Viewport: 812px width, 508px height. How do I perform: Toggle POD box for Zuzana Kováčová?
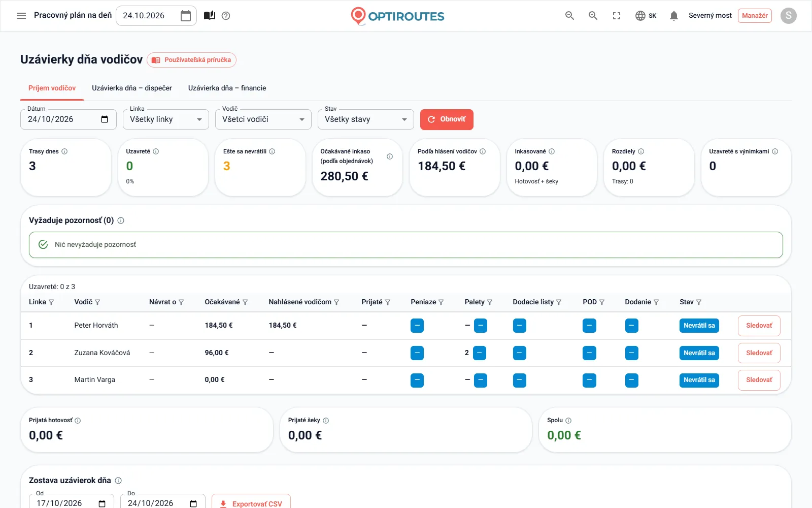[589, 353]
